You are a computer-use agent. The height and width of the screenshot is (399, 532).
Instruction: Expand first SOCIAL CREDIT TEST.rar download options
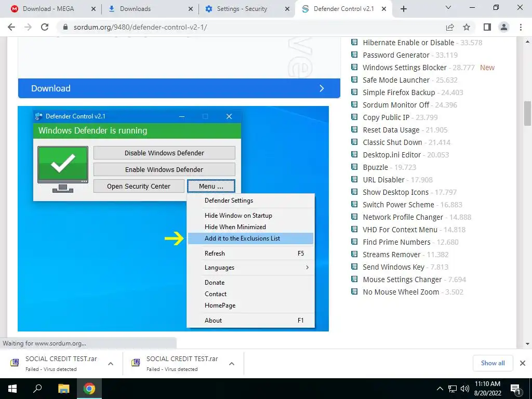coord(111,364)
